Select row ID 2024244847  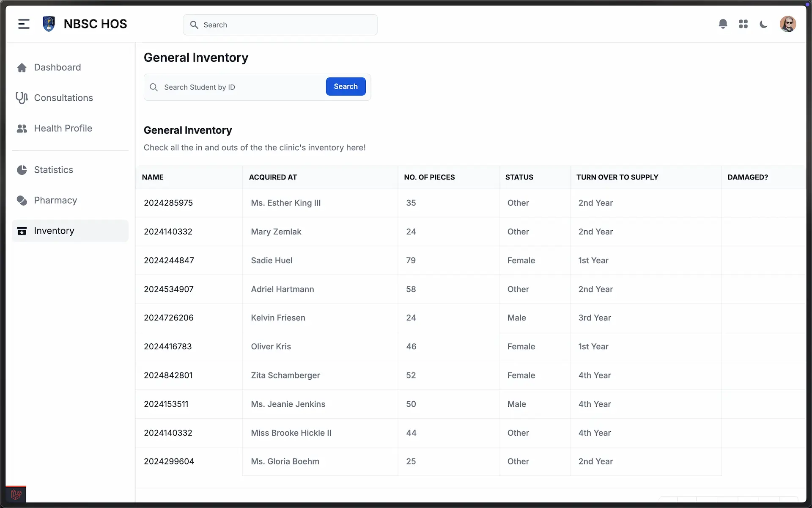169,260
